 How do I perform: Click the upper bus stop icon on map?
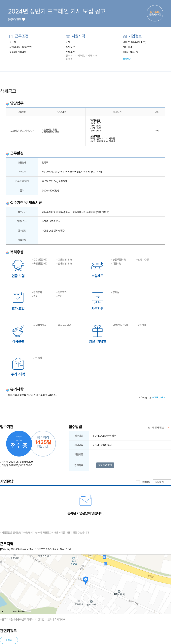point(104,557)
